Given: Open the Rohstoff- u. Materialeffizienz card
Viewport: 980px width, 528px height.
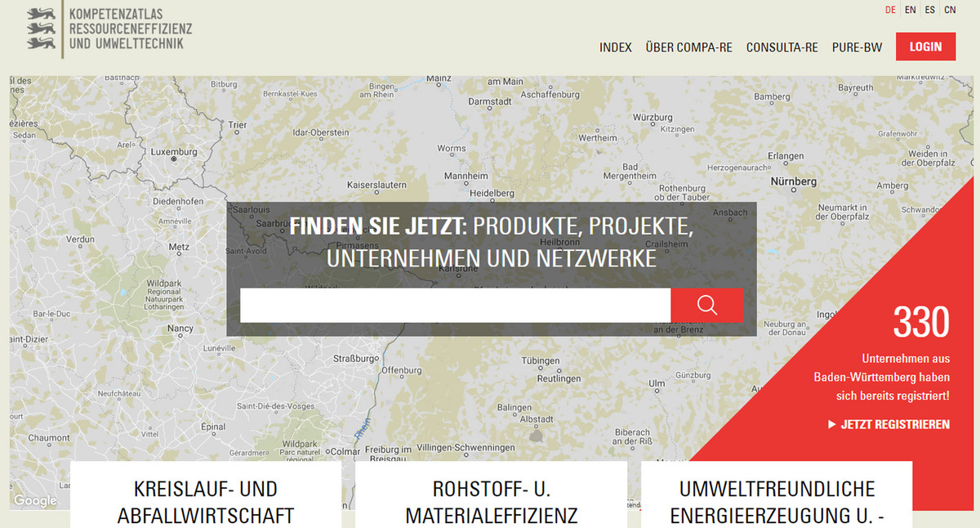Looking at the screenshot, I should (491, 494).
